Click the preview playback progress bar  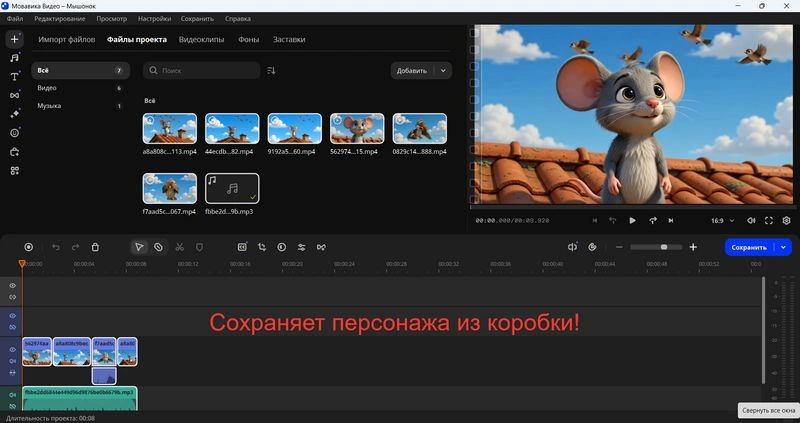(632, 207)
